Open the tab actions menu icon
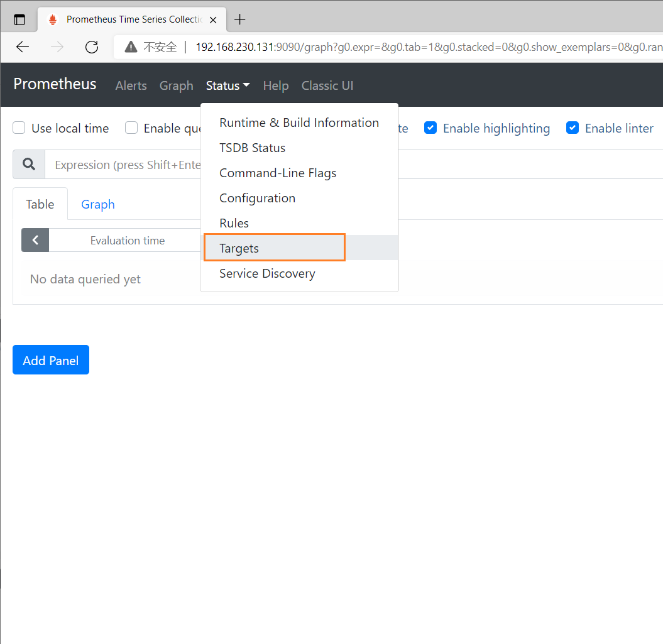This screenshot has width=663, height=644. 19,19
